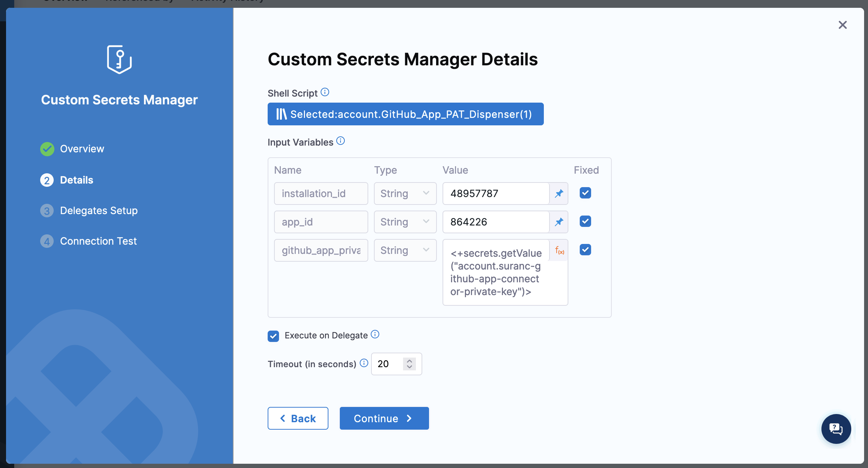Viewport: 868px width, 468px height.
Task: Click the Timeout info icon
Action: (364, 363)
